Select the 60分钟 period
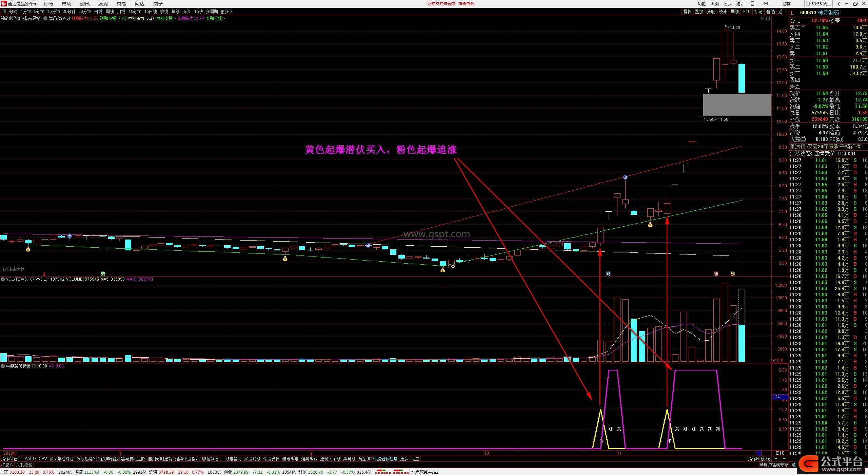This screenshot has height=475, width=868. click(x=85, y=12)
